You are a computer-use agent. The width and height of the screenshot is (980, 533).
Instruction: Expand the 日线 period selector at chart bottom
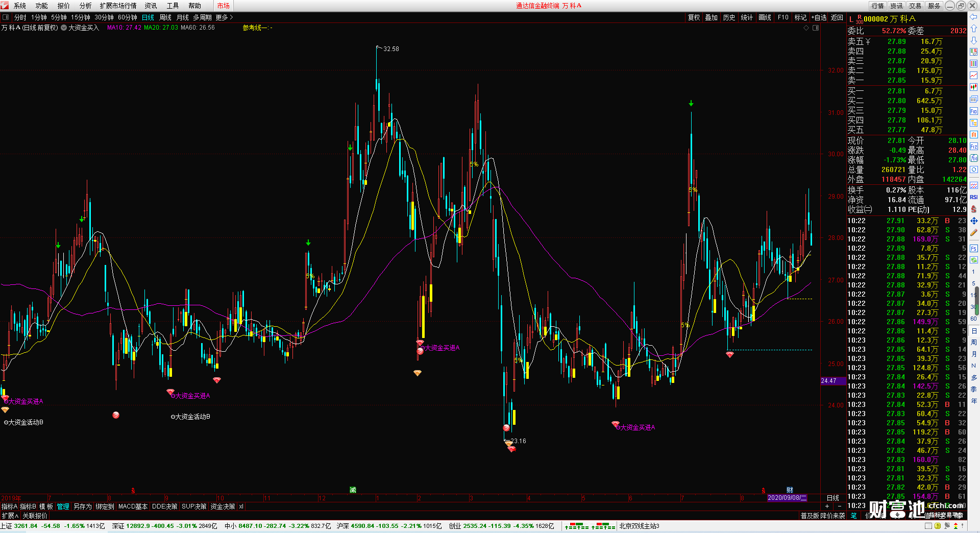coord(833,498)
